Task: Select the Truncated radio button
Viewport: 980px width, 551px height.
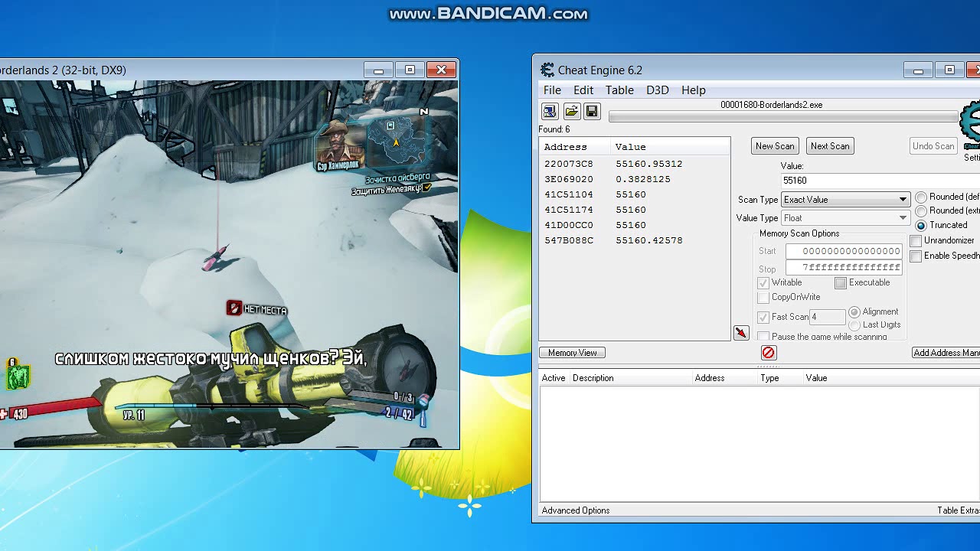Action: pos(921,226)
